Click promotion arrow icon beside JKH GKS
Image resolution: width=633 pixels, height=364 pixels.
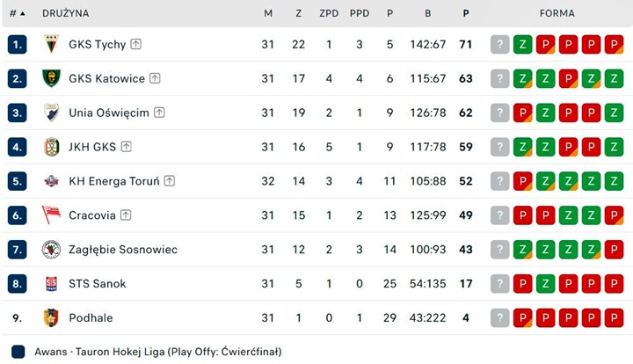[127, 147]
